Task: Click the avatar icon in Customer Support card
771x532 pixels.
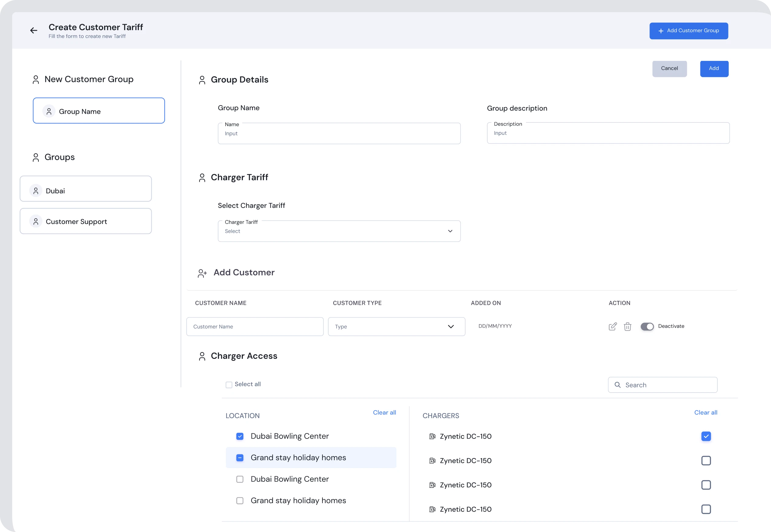Action: click(x=36, y=221)
